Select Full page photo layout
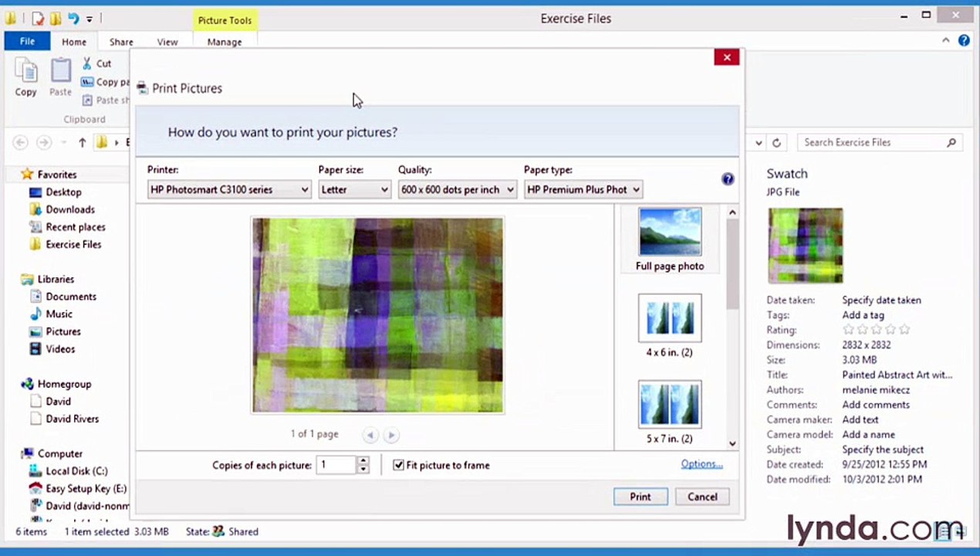980x556 pixels. point(670,240)
